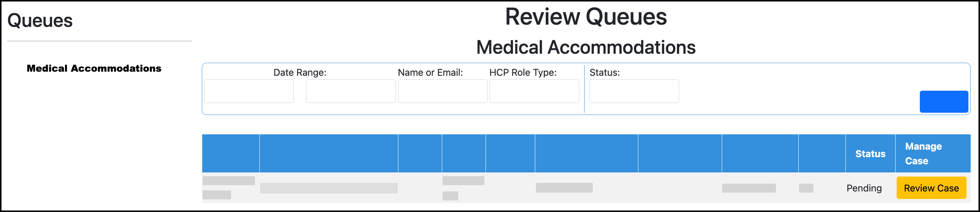The height and width of the screenshot is (212, 980).
Task: Click the widest redacted cell in Pending row
Action: (329, 188)
